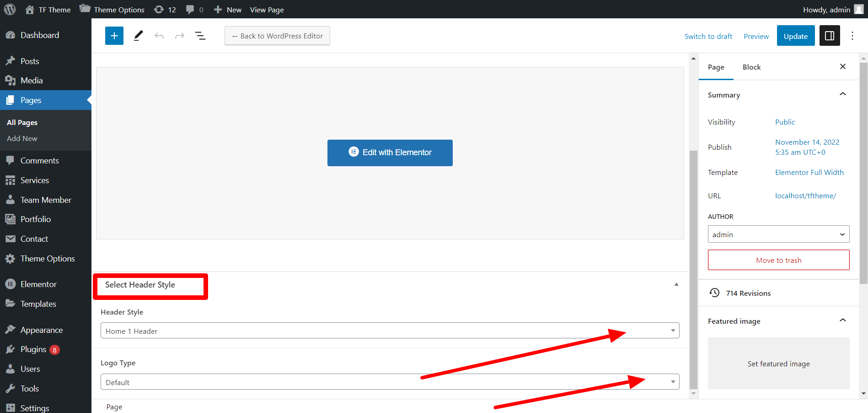The width and height of the screenshot is (868, 413).
Task: Open the Logo Type dropdown
Action: [x=390, y=382]
